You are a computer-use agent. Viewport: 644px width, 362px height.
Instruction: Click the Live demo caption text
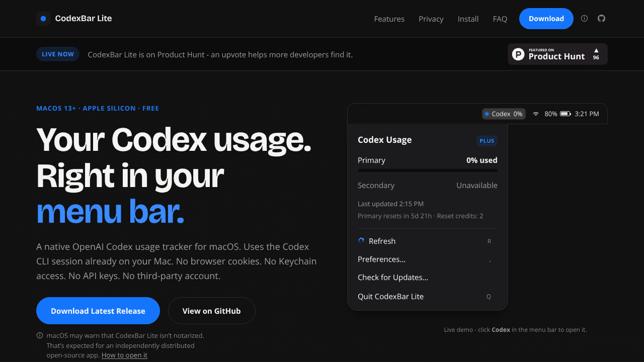click(515, 330)
